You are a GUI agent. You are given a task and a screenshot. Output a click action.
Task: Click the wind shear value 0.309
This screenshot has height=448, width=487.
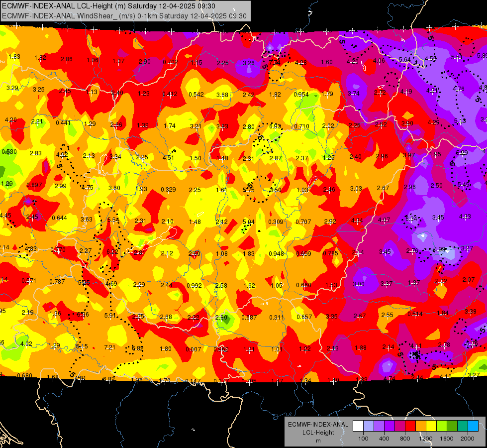[x=276, y=222]
